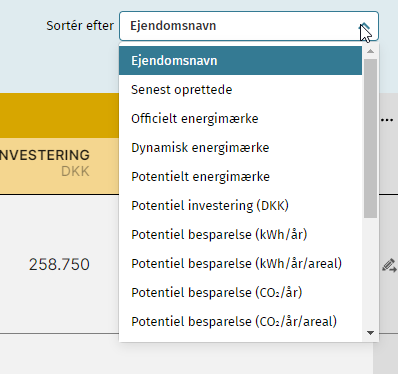Click the scrollbar track below the thumb

coord(370,273)
